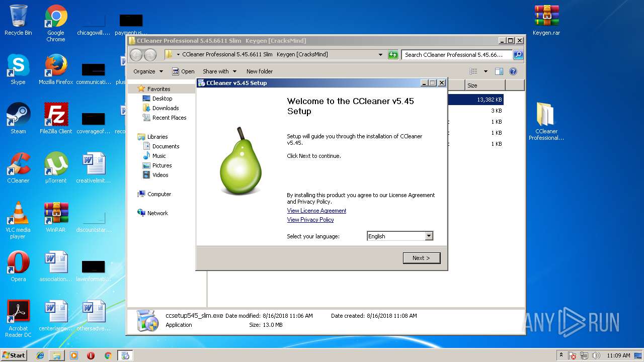Show hidden system tray icons
The height and width of the screenshot is (362, 644).
561,355
